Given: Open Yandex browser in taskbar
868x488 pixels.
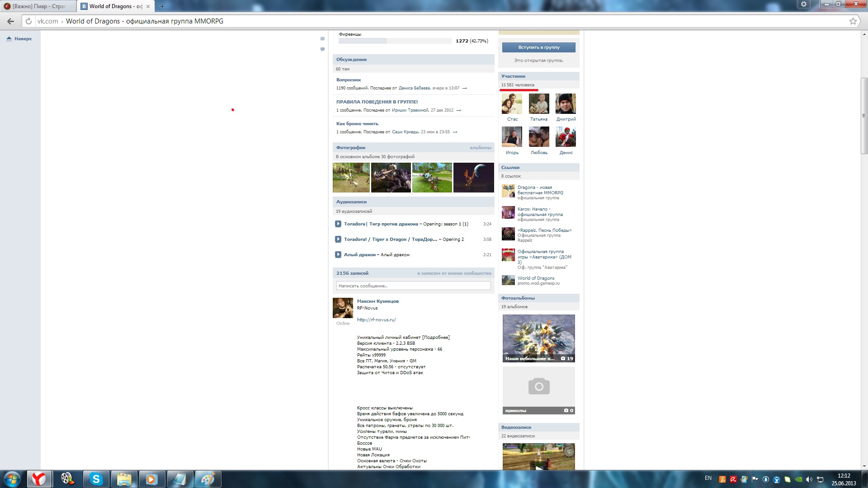Looking at the screenshot, I should point(39,479).
